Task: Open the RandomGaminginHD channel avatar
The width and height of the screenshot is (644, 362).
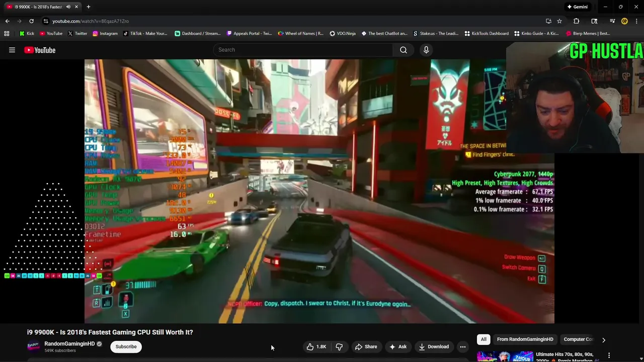Action: tap(33, 346)
